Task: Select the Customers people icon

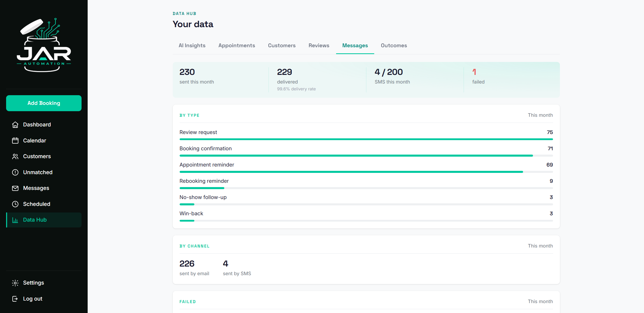Action: tap(15, 156)
